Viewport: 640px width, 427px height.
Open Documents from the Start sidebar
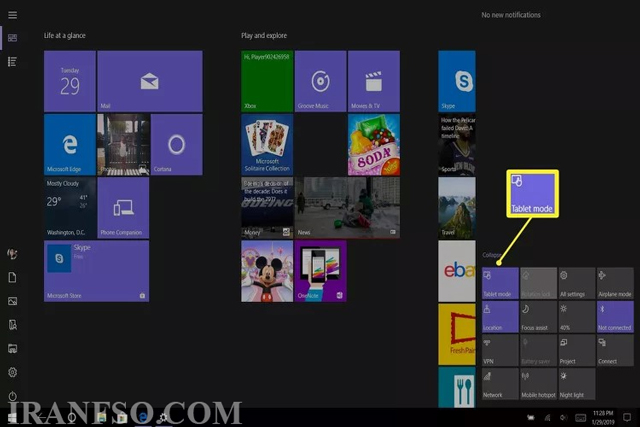[12, 278]
